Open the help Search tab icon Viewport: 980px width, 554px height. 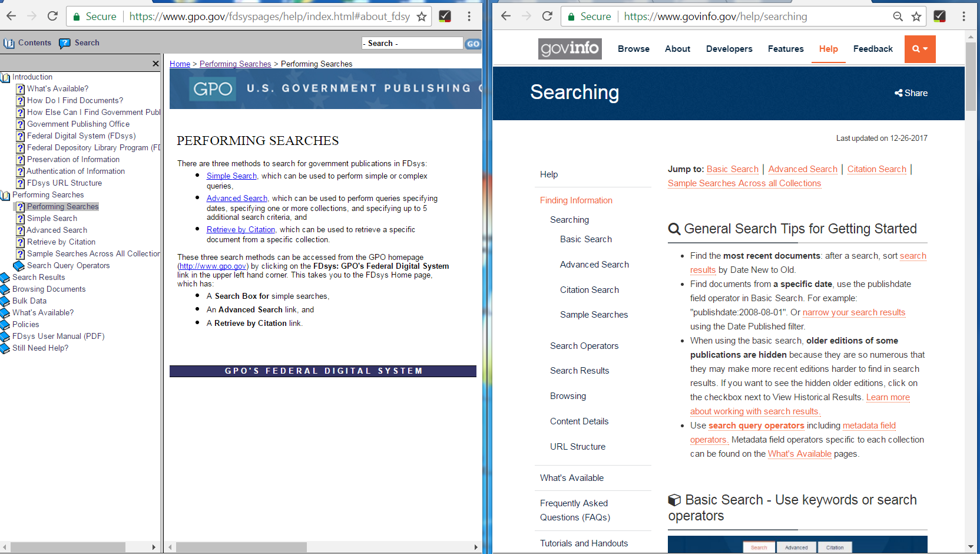65,43
